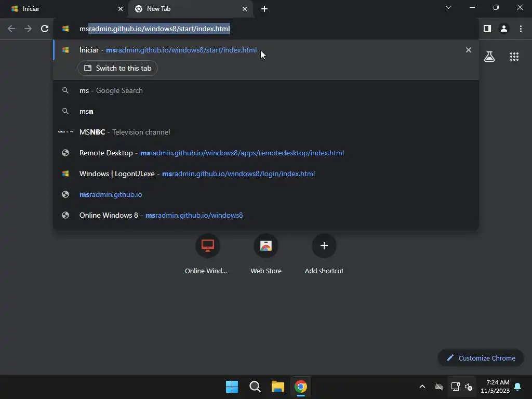Click the Windows-logo site icon in address bar
532x399 pixels.
pos(65,29)
